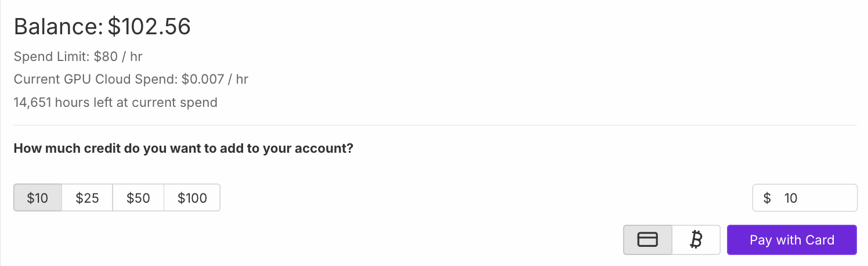Focus the custom credit amount input
The width and height of the screenshot is (868, 266).
coord(815,198)
